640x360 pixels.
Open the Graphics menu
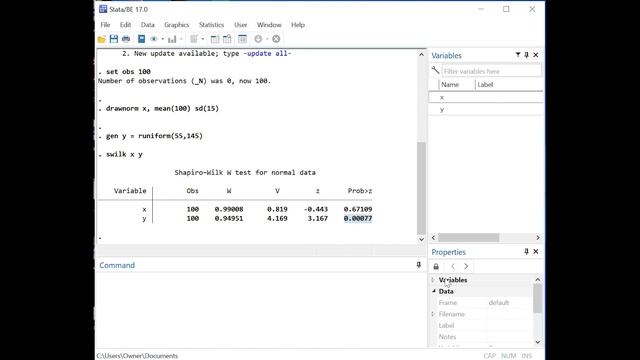pyautogui.click(x=176, y=25)
